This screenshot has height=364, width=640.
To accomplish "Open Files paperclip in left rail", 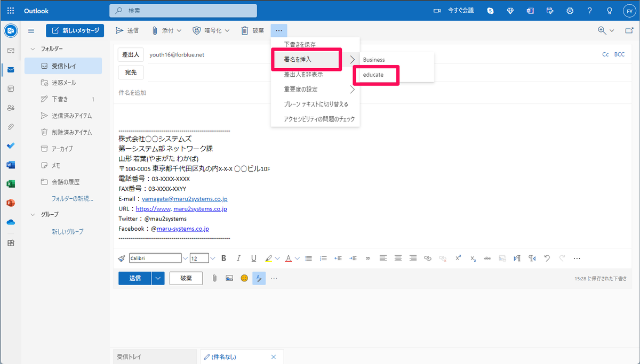I will tap(11, 127).
